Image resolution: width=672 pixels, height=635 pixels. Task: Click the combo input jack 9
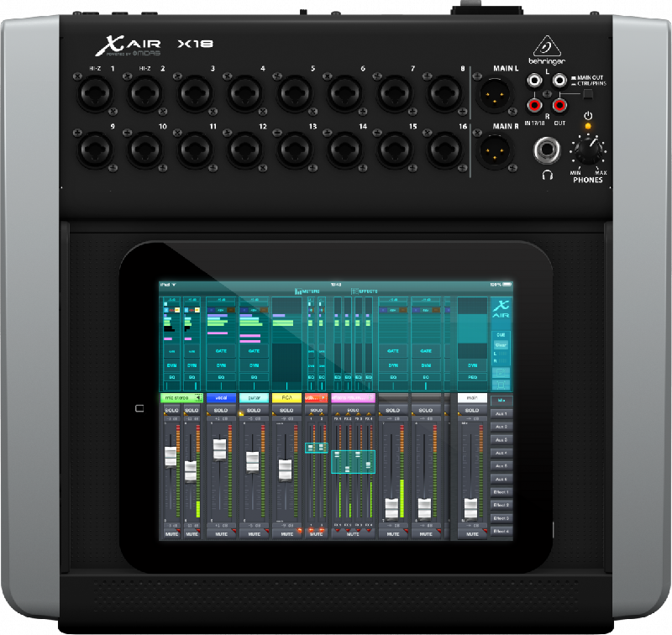[x=95, y=150]
